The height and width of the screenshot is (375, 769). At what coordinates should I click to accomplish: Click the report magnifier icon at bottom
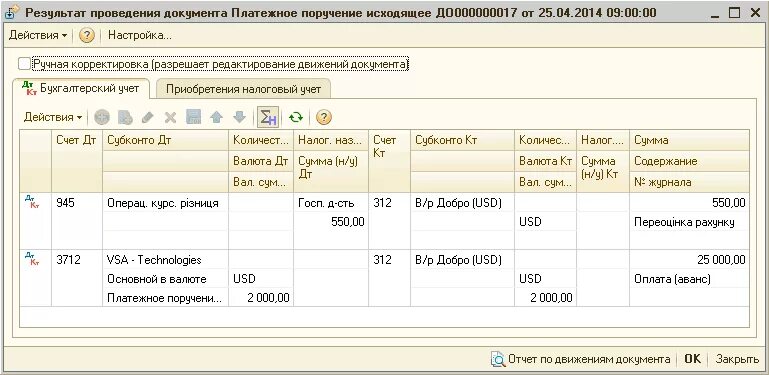pos(498,359)
